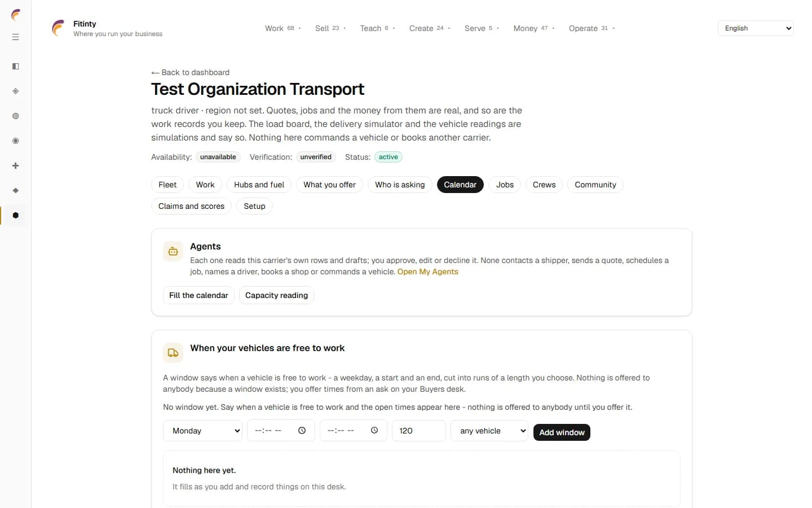Open the English language dropdown
812x508 pixels.
point(756,28)
